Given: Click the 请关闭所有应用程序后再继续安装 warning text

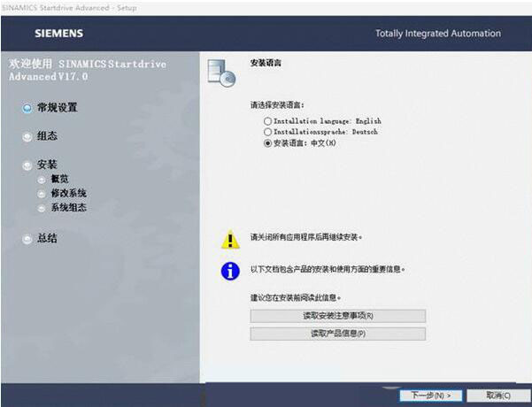Looking at the screenshot, I should 306,237.
